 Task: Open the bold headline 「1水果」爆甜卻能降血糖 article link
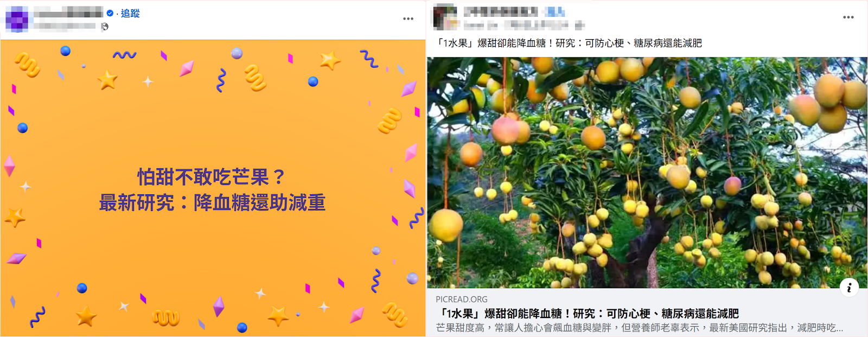[x=588, y=313]
